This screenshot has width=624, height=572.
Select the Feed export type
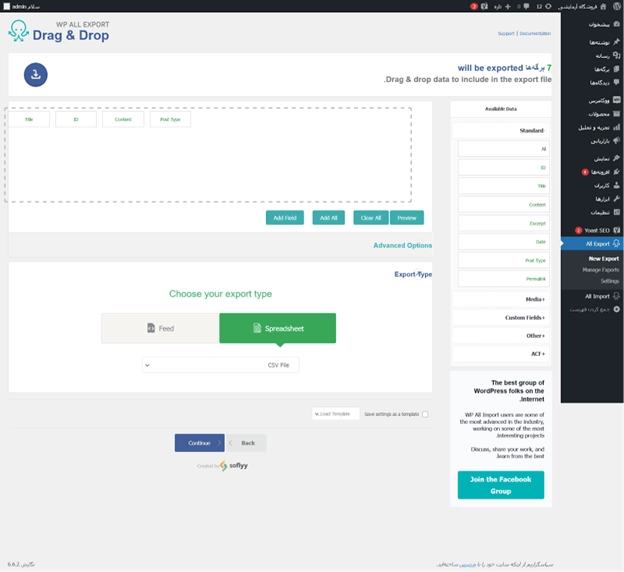click(160, 328)
